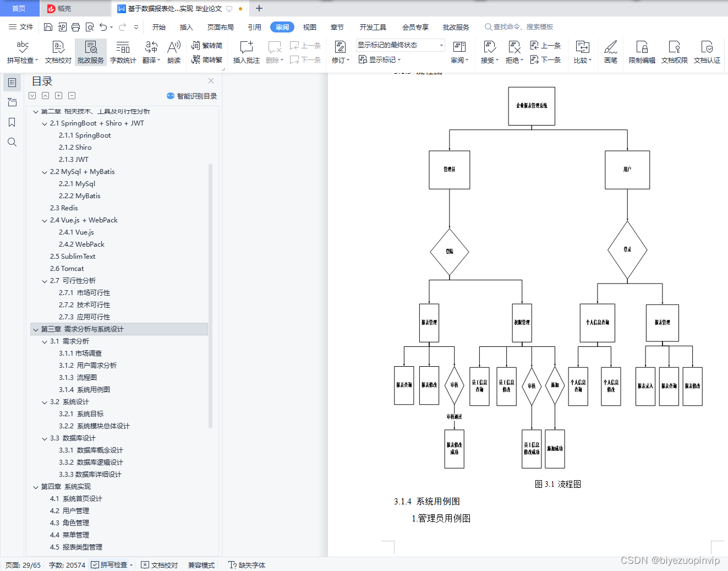The image size is (728, 571).
Task: Collapse the 第四章 系统实现 chapter node
Action: point(36,487)
